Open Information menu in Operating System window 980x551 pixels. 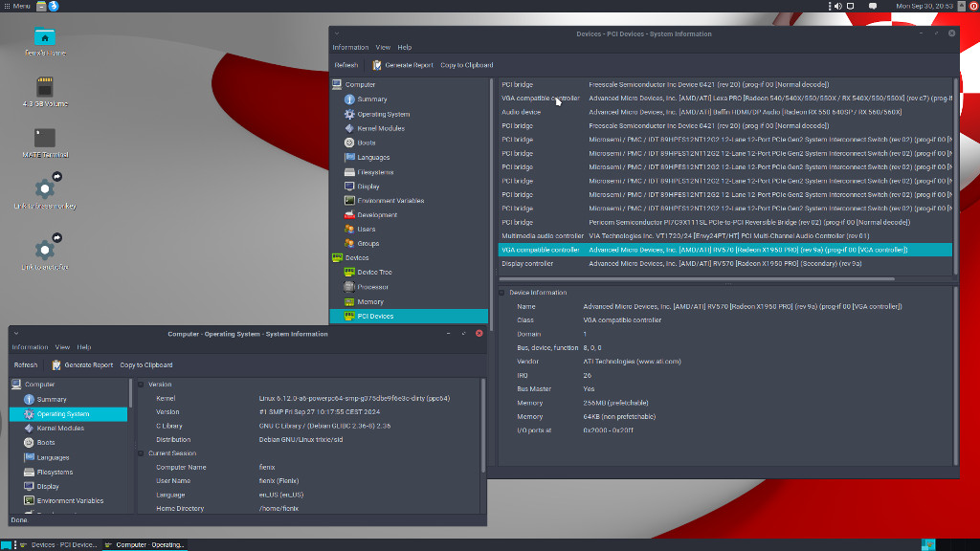(x=30, y=347)
